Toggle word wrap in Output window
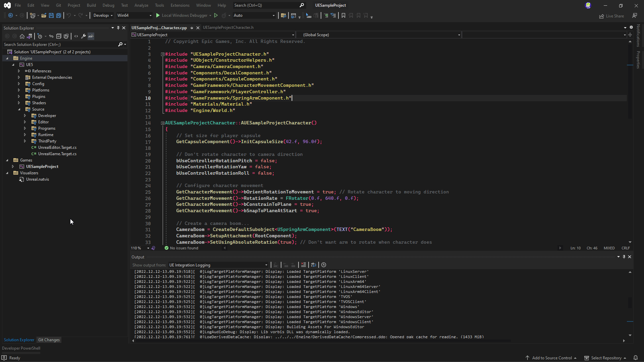This screenshot has height=362, width=644. 314,265
